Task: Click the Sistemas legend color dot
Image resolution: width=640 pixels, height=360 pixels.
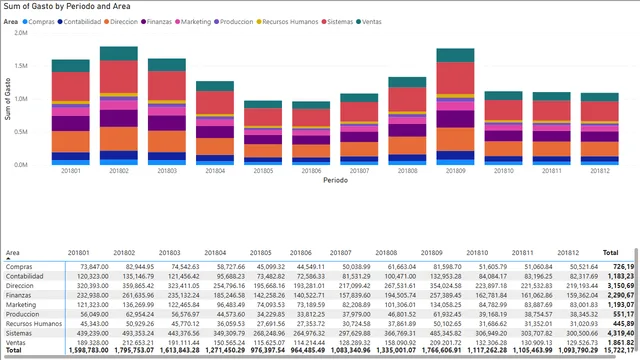Action: point(324,22)
